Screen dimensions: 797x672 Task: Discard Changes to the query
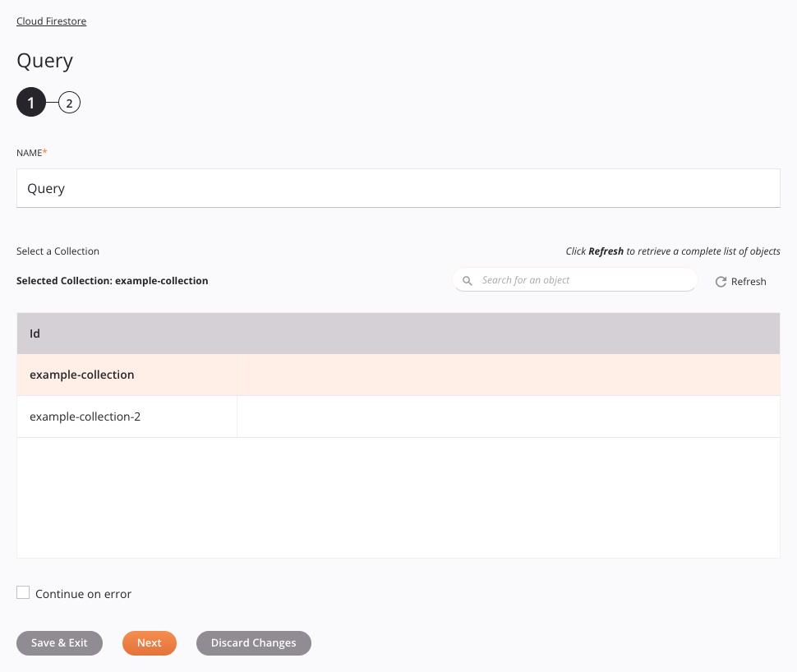(x=253, y=643)
